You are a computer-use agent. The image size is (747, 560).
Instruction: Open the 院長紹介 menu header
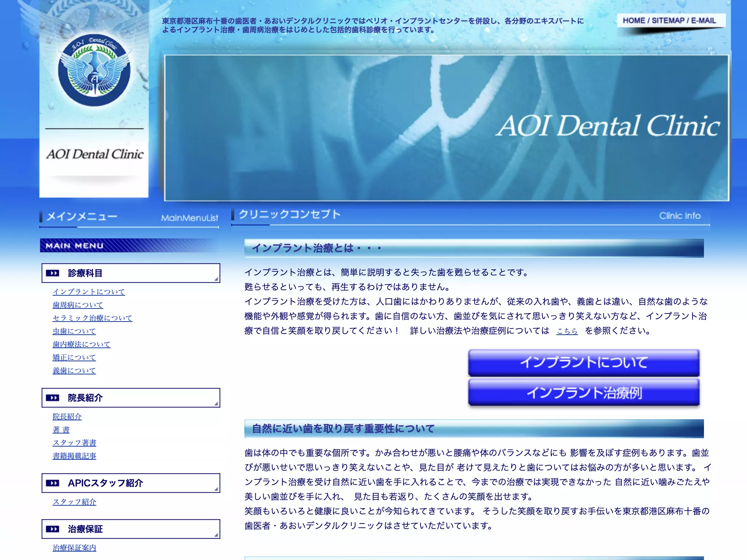(x=131, y=398)
